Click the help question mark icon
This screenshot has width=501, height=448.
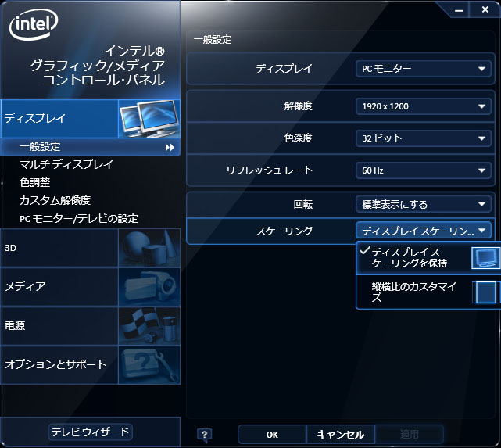[x=205, y=435]
